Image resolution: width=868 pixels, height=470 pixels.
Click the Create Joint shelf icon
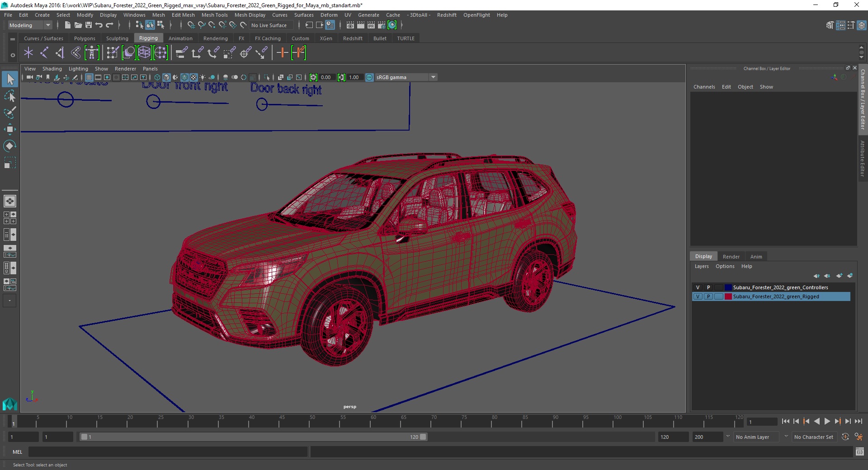point(44,53)
